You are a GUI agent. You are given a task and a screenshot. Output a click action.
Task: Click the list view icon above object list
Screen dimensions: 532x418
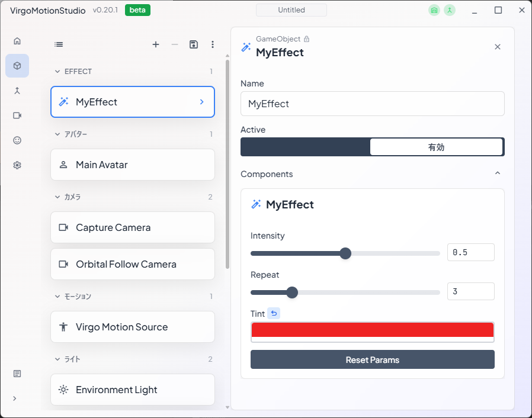(59, 44)
